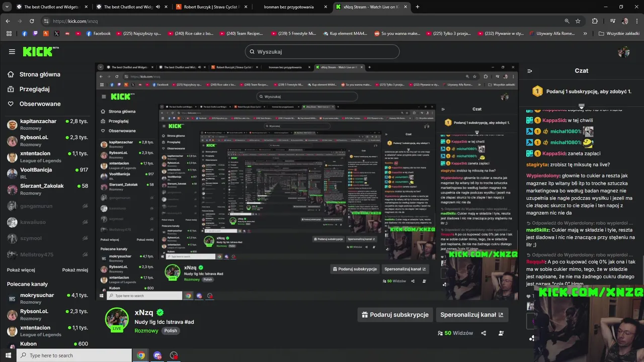Expand list with Pokaż więcej
Screen dimensions: 644x362
pyautogui.click(x=21, y=270)
